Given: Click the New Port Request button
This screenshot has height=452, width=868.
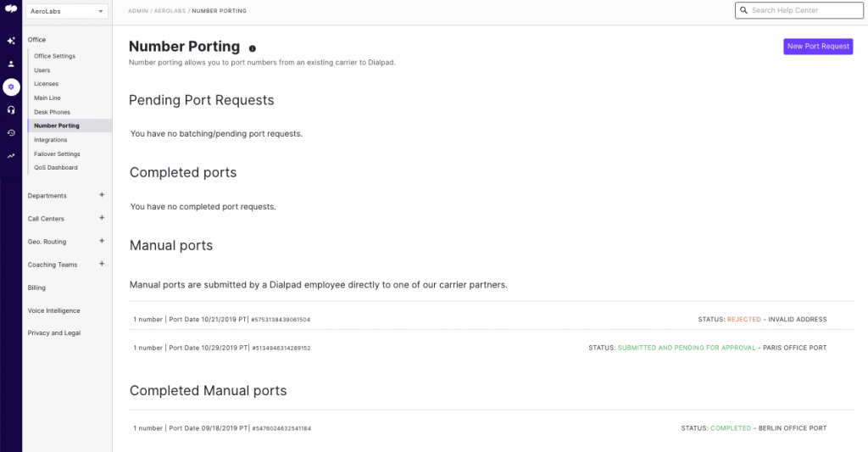Looking at the screenshot, I should tap(817, 47).
